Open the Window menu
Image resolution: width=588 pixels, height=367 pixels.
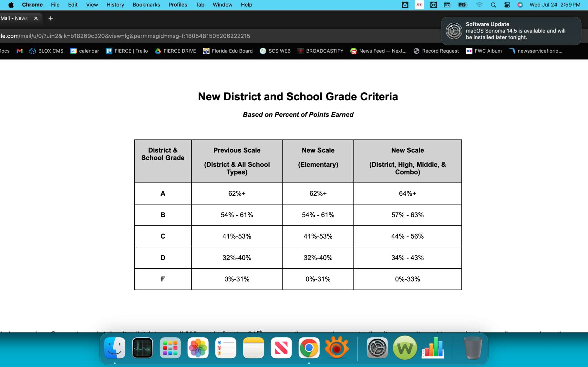click(222, 5)
